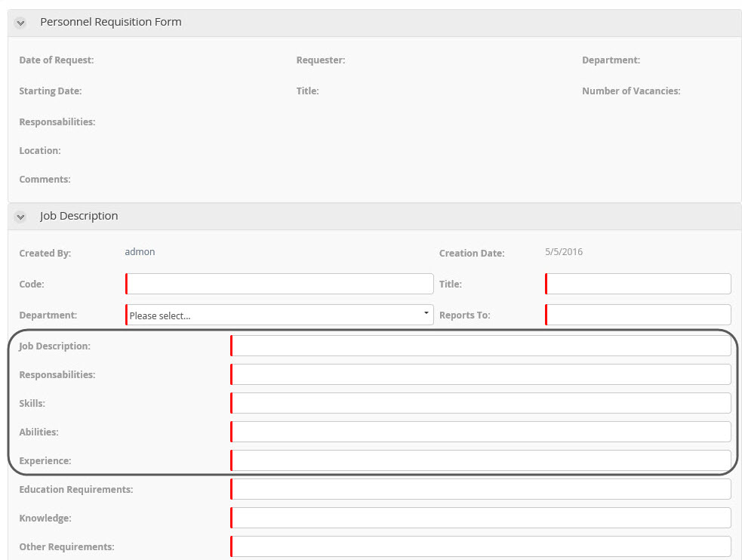Select the Education Requirements input field

(481, 489)
